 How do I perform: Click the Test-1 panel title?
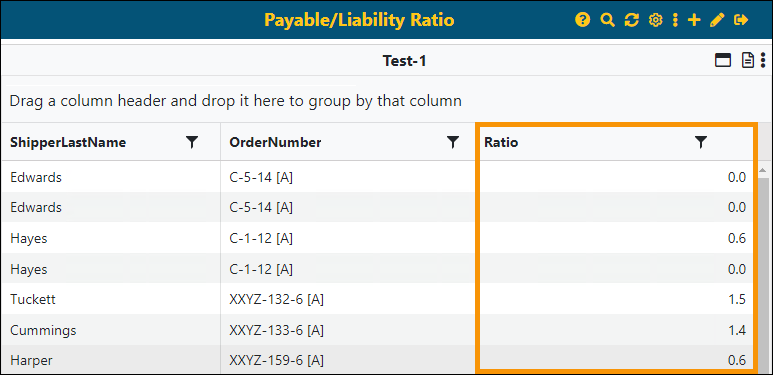tap(404, 61)
